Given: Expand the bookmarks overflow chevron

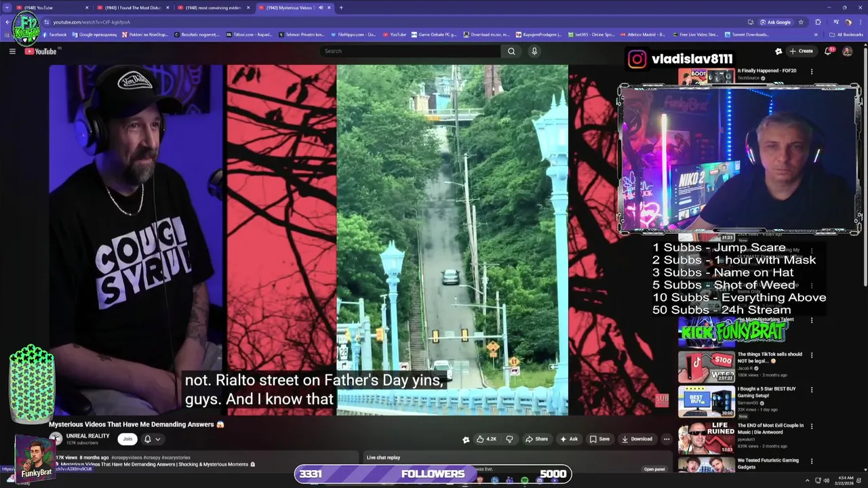Looking at the screenshot, I should click(x=816, y=35).
